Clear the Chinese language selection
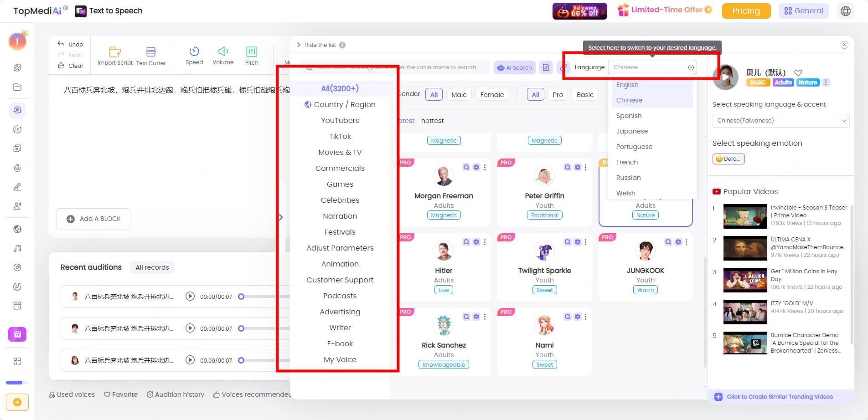The width and height of the screenshot is (868, 420). 691,67
